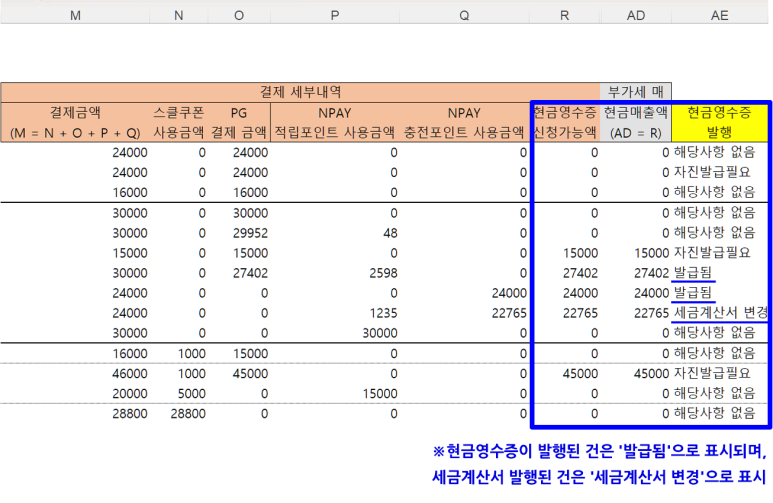Select the cell with value 2598

[379, 273]
